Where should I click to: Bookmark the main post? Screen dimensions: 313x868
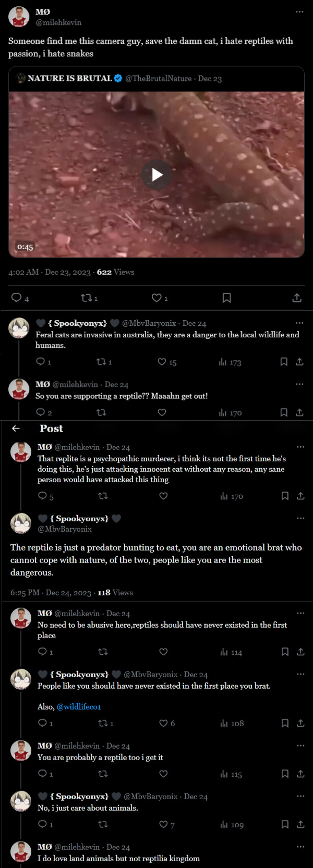[x=227, y=298]
